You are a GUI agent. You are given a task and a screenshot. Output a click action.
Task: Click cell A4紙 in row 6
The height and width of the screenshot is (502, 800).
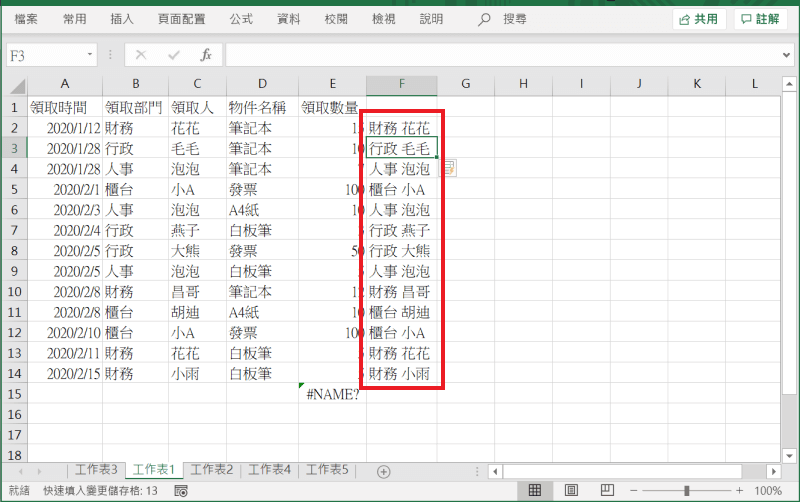tap(262, 210)
